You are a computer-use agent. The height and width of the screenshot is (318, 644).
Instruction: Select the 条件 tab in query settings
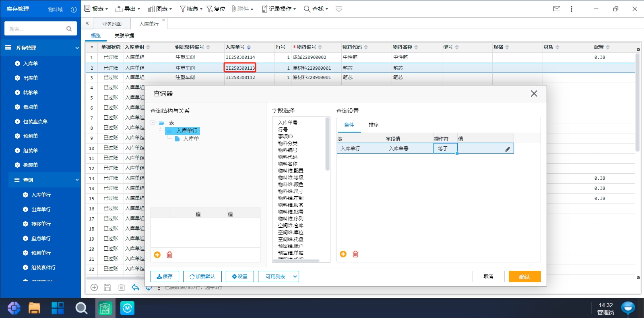(x=349, y=125)
